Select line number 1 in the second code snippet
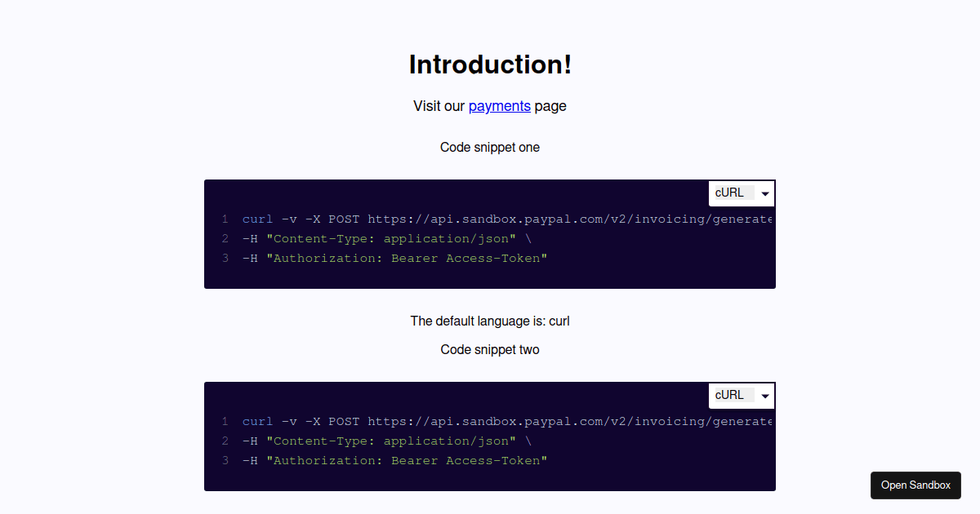Screen dimensions: 980x514 click(225, 421)
